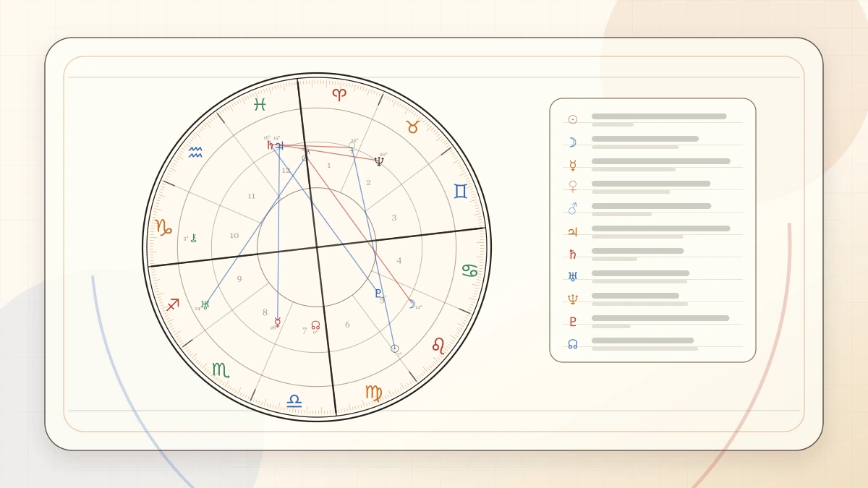This screenshot has height=488, width=868.
Task: Select house number 10 in the chart
Action: (x=234, y=236)
